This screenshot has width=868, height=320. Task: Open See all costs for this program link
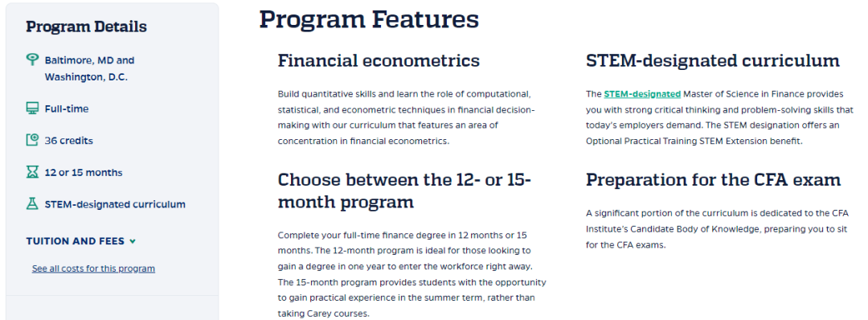pos(93,269)
